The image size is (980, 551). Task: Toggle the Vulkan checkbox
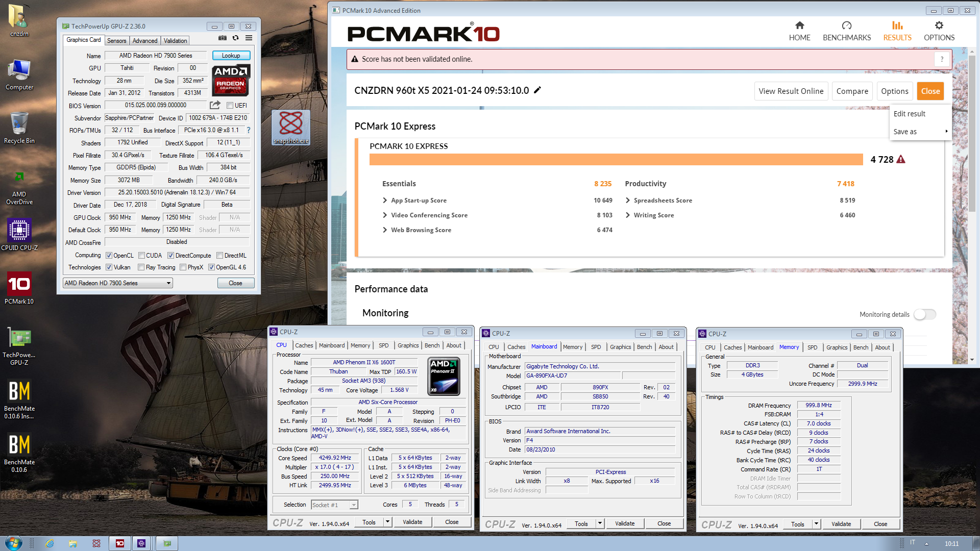[x=109, y=267]
